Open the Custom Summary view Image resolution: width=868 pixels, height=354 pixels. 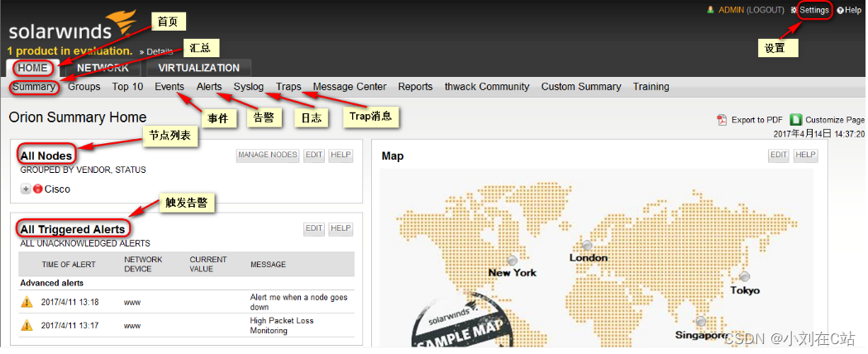[581, 86]
